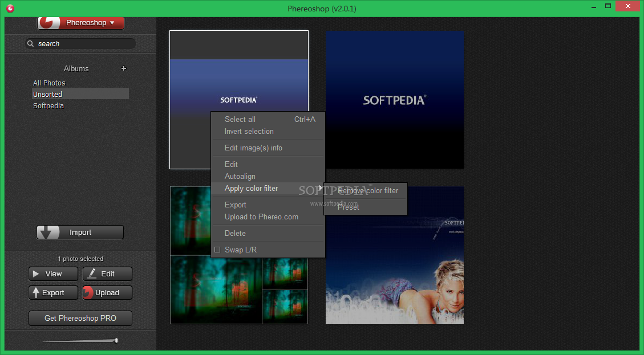Expand the Apply color filter submenu
This screenshot has width=644, height=355.
[268, 189]
